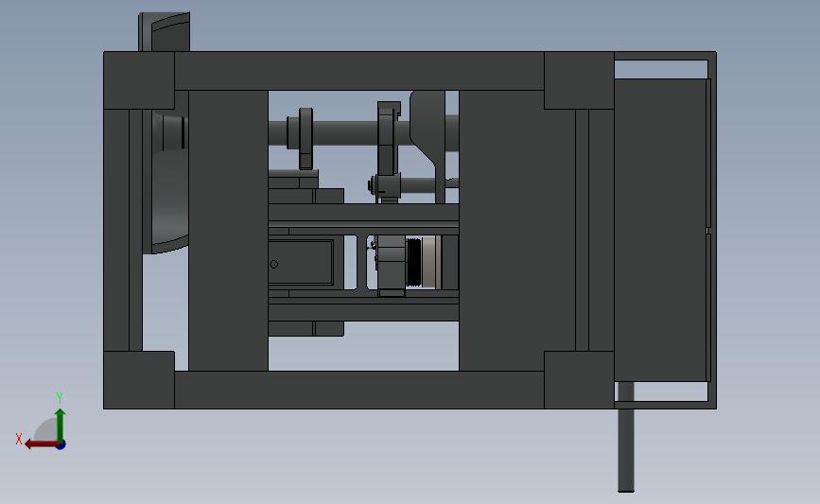Select the curved handle part above the top-left corner
Viewport: 820px width, 504px height.
tap(165, 32)
